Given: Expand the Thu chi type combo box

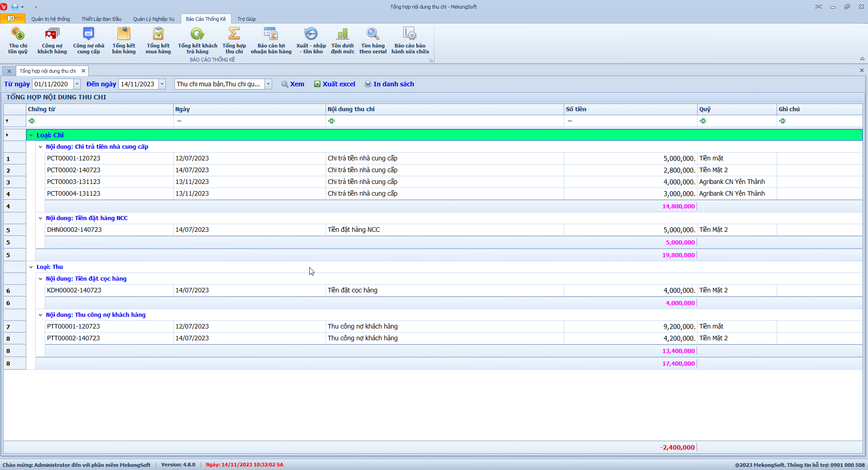Looking at the screenshot, I should coord(268,84).
